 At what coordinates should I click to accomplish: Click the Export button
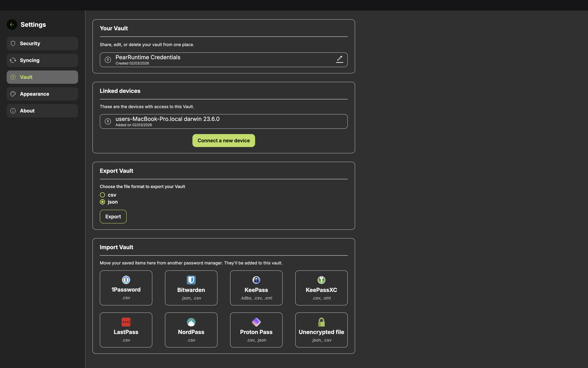pos(113,217)
